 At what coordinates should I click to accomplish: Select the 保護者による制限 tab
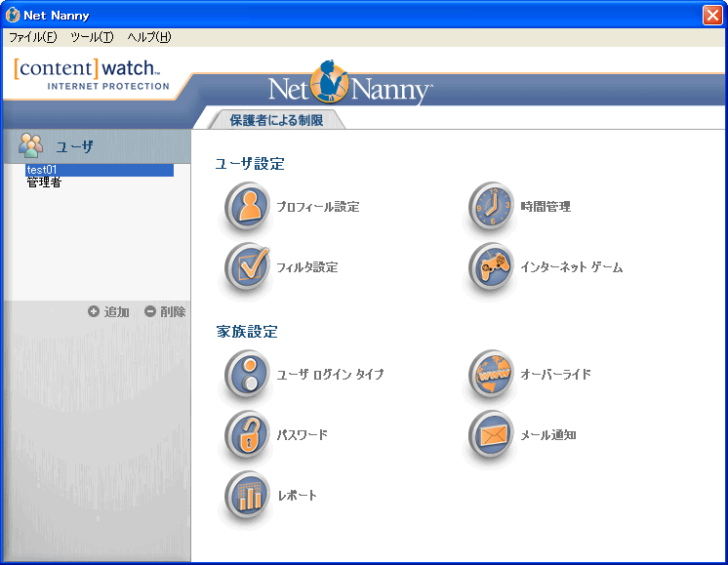click(277, 120)
